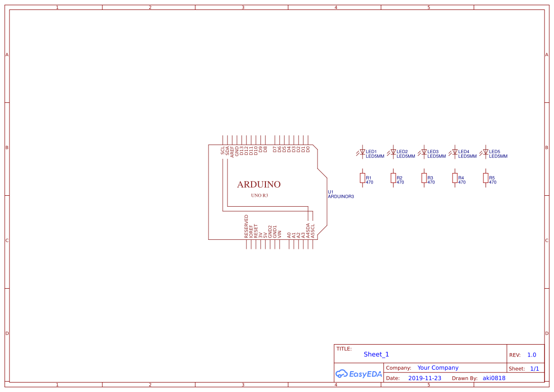Screen dimensions: 554x392
Task: Click the aki0818 drawn-by field
Action: [493, 378]
